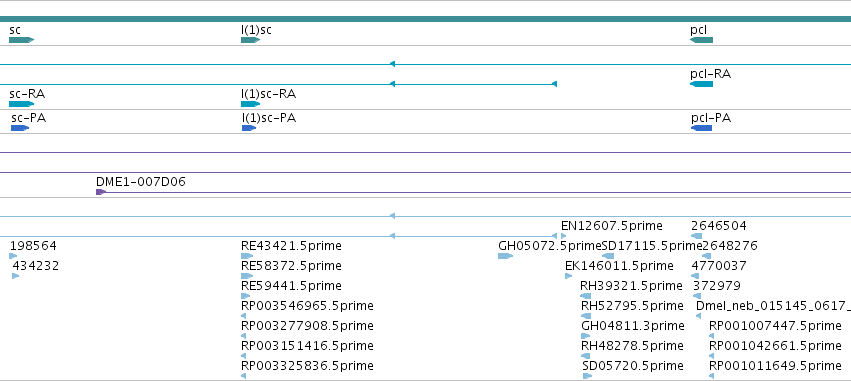
Task: Select the l(1)sc gene arrow glyph
Action: pyautogui.click(x=251, y=40)
